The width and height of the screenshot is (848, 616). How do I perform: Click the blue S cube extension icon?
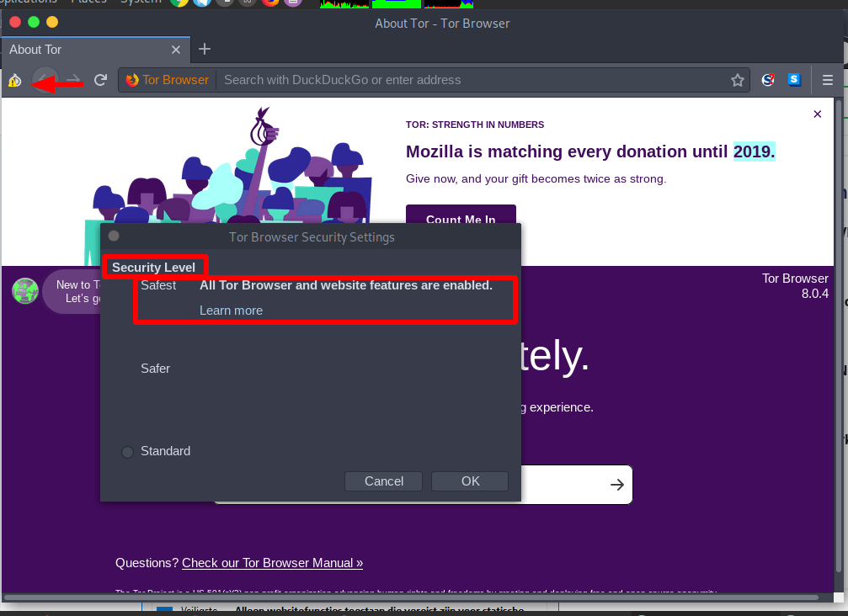pos(794,80)
